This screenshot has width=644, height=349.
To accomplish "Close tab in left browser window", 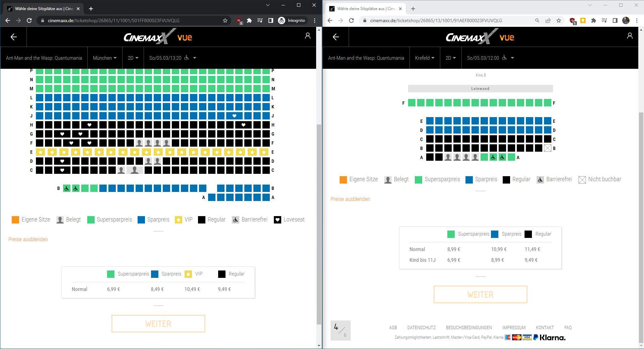I will [78, 9].
